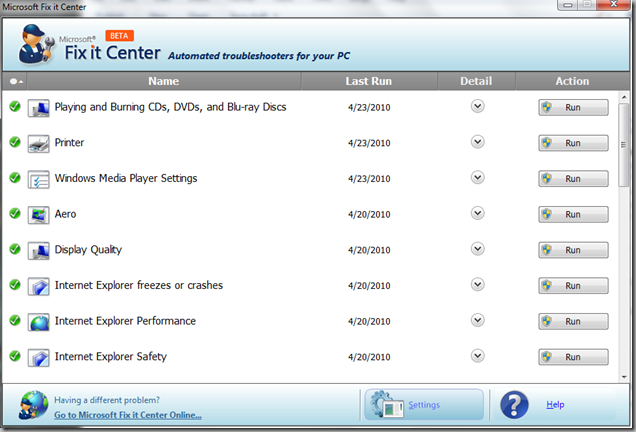
Task: Click green check status for Display Quality
Action: click(15, 249)
